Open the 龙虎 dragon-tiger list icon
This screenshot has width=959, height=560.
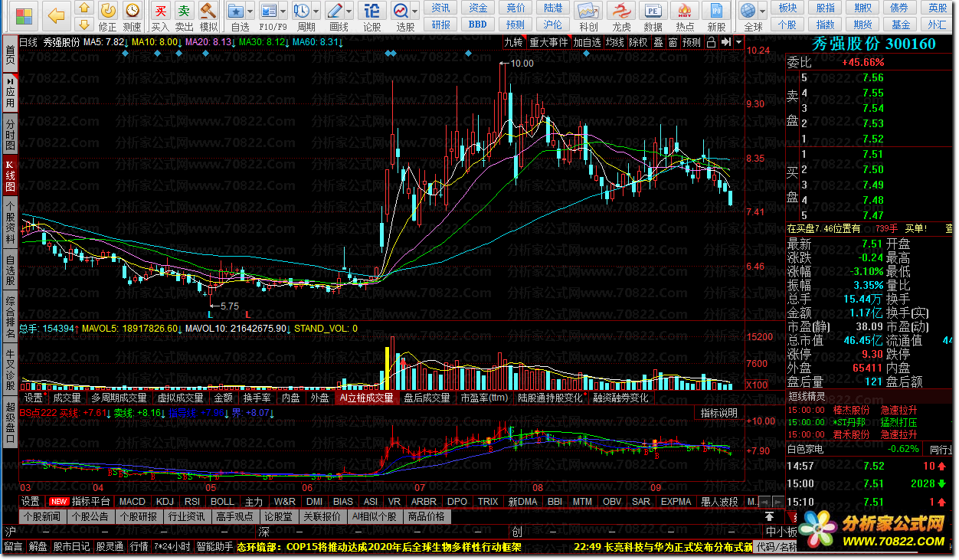tap(621, 16)
